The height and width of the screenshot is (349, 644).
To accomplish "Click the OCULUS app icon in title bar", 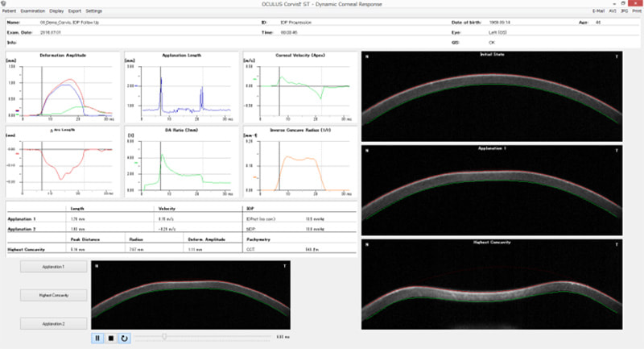I will pyautogui.click(x=3, y=4).
